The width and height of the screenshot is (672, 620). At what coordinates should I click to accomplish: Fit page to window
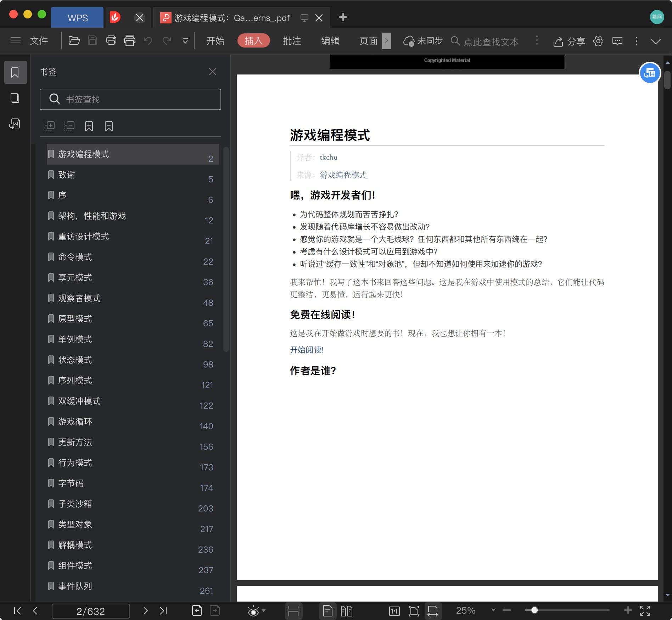click(414, 611)
